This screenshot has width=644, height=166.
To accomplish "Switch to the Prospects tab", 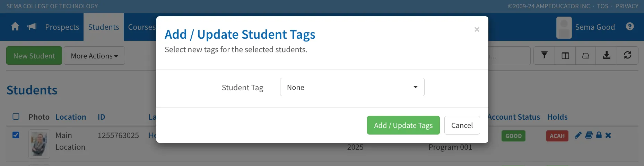I will tap(62, 27).
